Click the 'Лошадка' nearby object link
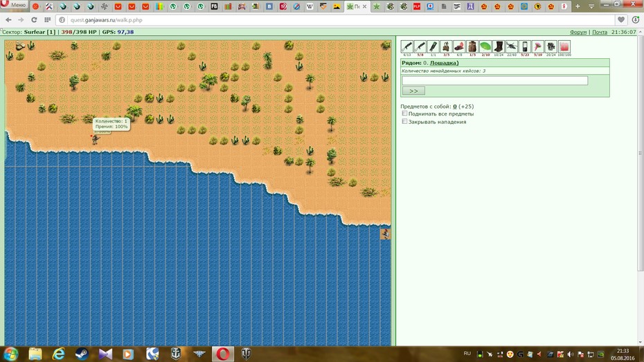The height and width of the screenshot is (362, 644). (x=444, y=63)
